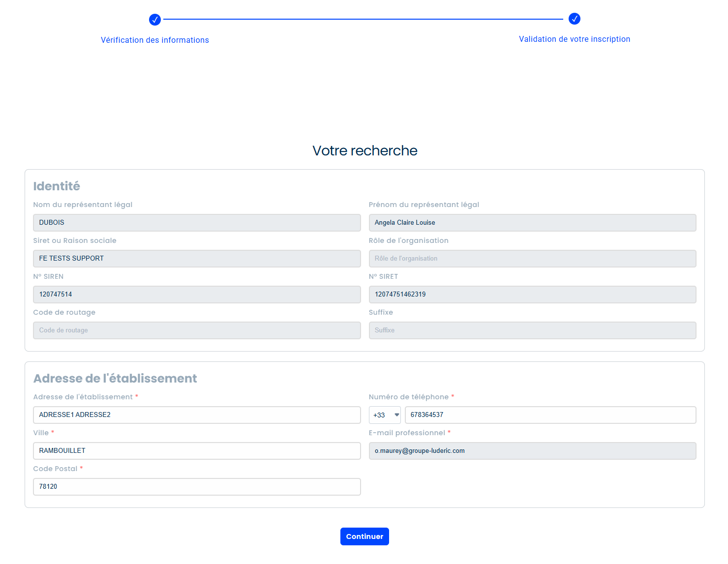Click the Identité section title
The height and width of the screenshot is (564, 728).
pos(57,186)
